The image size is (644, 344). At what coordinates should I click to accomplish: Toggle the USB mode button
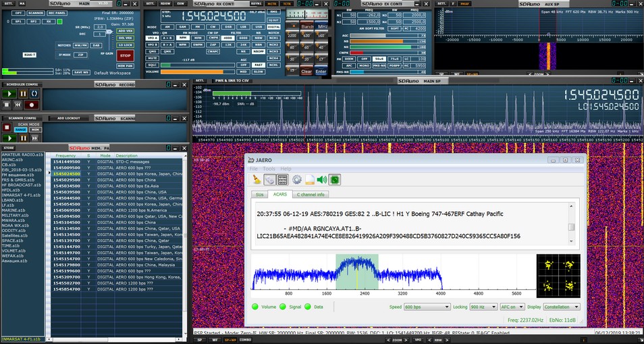[x=259, y=27]
